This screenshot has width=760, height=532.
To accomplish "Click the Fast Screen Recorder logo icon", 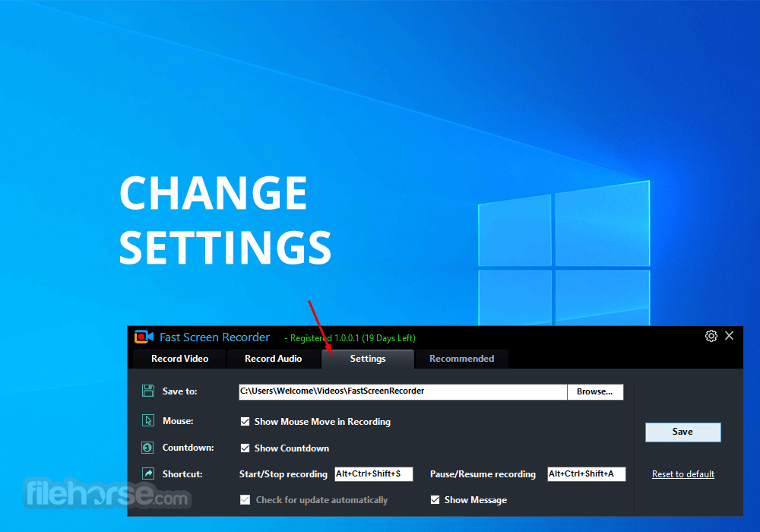I will (x=144, y=337).
